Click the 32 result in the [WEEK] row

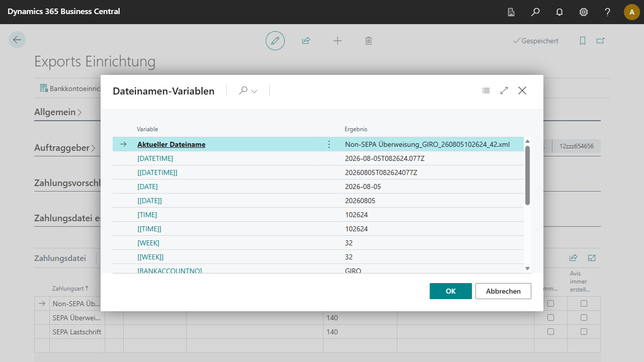click(349, 243)
